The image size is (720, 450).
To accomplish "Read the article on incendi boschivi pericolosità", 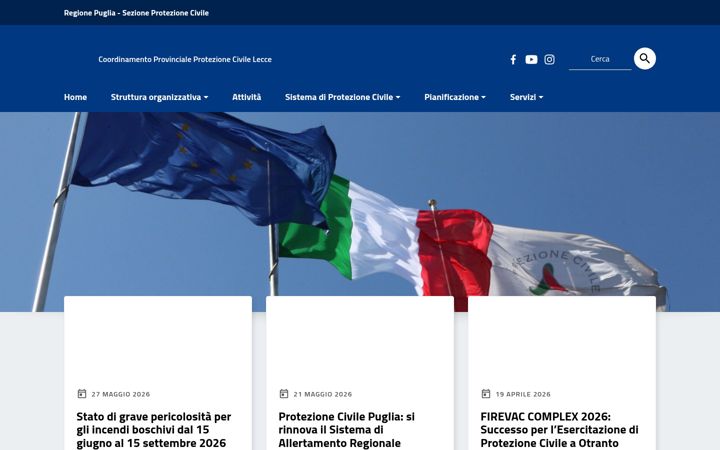I will (154, 430).
